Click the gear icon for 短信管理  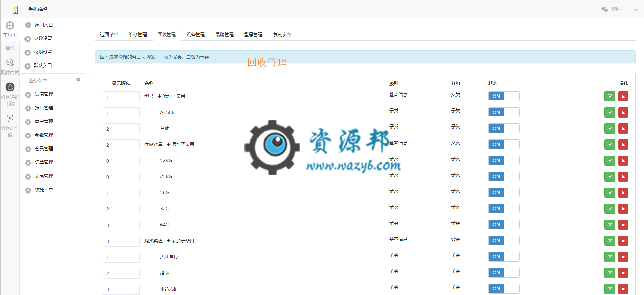(28, 94)
